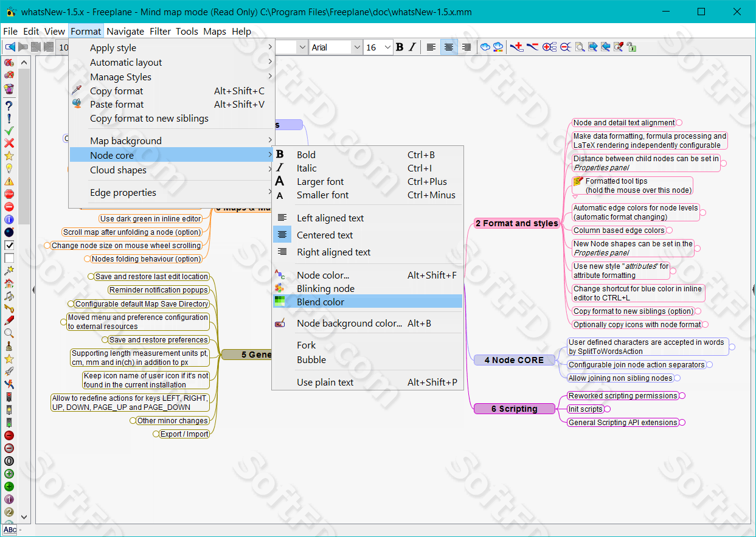756x537 pixels.
Task: Click the Bold button in main toolbar
Action: 400,47
